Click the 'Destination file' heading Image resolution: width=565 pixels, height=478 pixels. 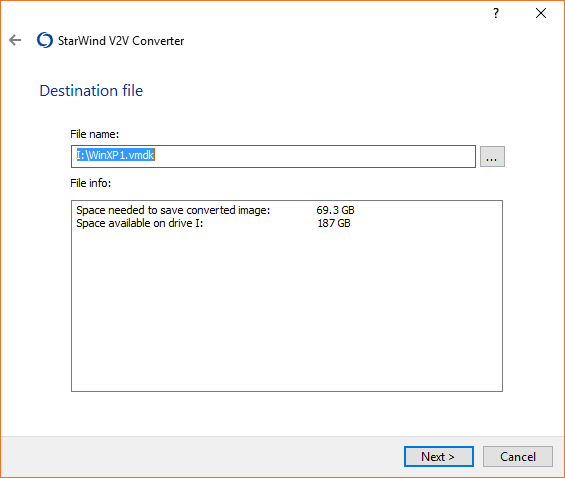(x=91, y=90)
